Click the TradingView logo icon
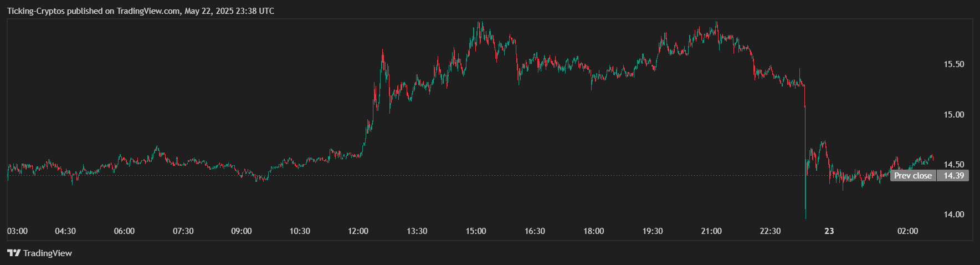 point(14,253)
